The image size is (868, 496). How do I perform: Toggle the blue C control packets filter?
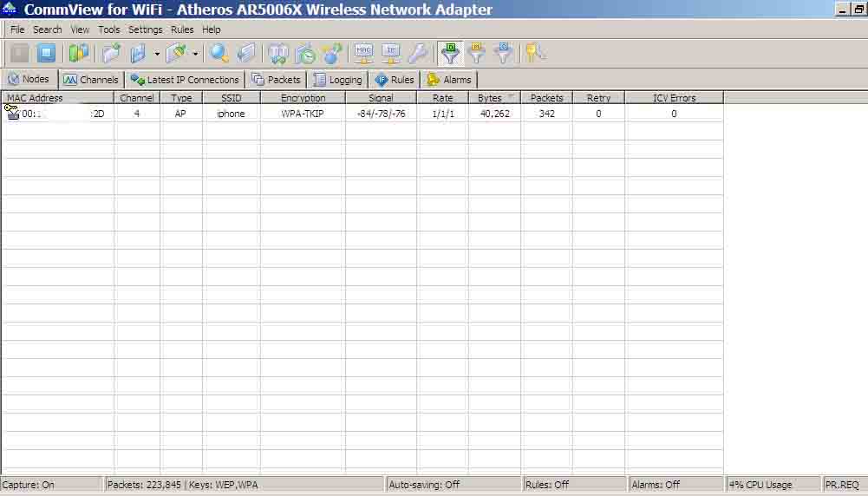coord(503,53)
